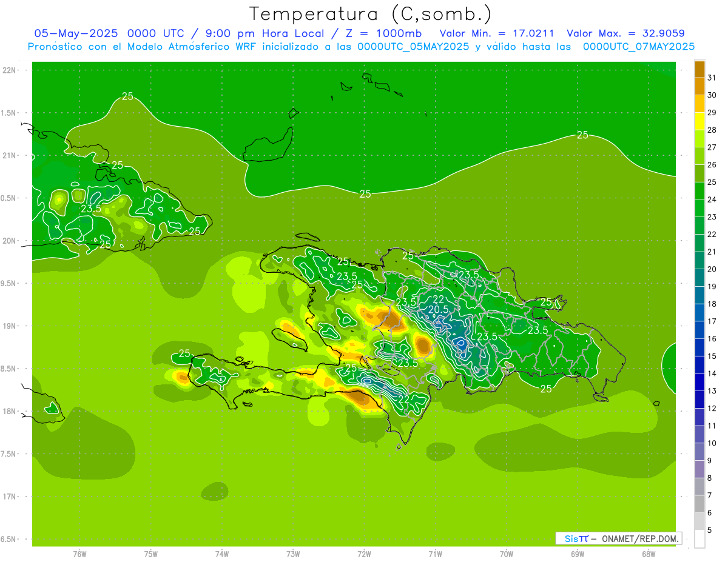The height and width of the screenshot is (562, 728).
Task: Click the '17N' latitude axis label
Action: click(x=10, y=497)
